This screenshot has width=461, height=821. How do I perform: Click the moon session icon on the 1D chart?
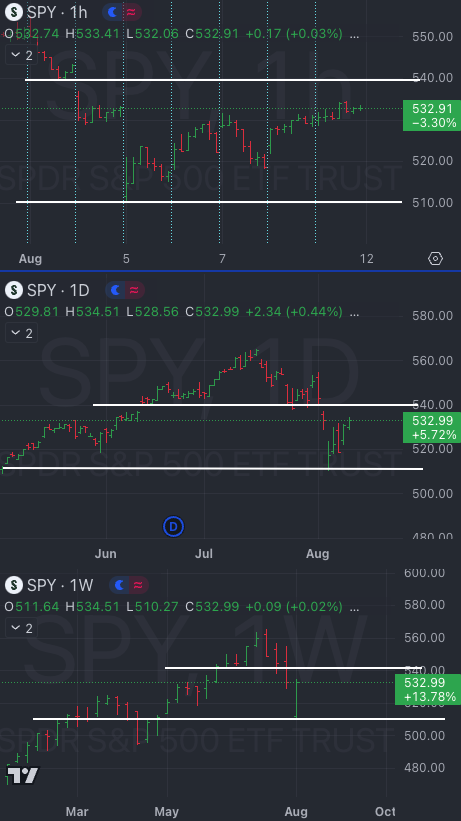click(115, 290)
